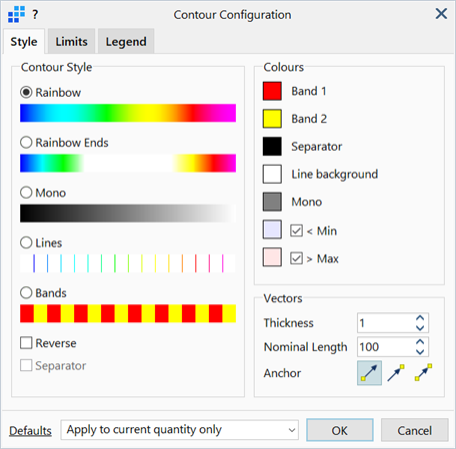Image resolution: width=456 pixels, height=449 pixels.
Task: Decrease Thickness with the down arrow
Action: 420,328
